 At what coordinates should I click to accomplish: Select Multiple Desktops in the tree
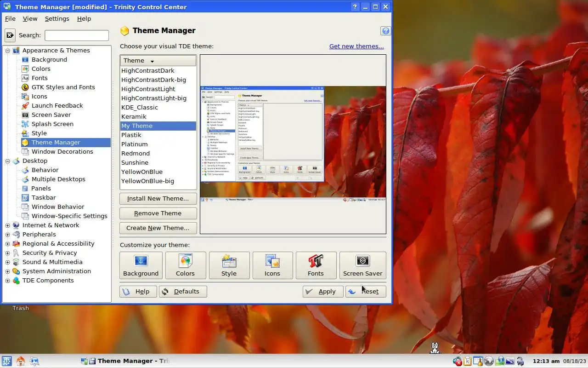58,179
